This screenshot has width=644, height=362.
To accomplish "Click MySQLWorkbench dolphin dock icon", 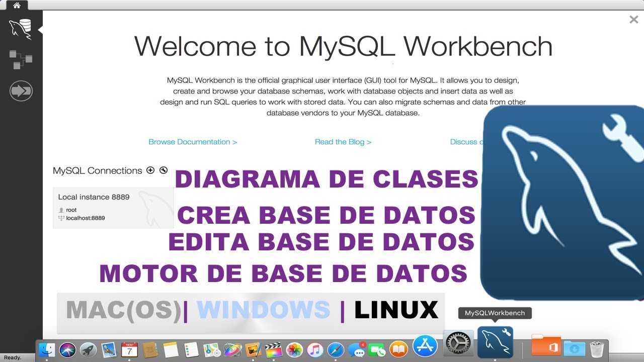I will pos(495,342).
